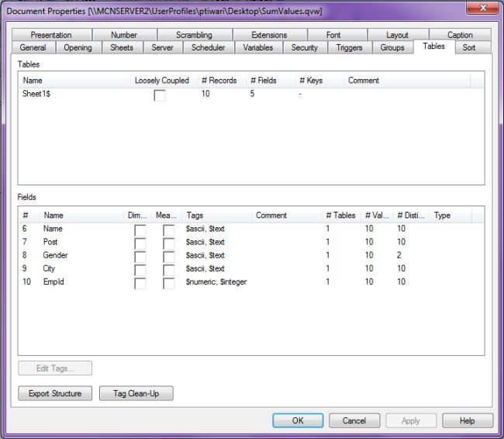The height and width of the screenshot is (439, 504).
Task: Check Measure box for Post field
Action: pyautogui.click(x=168, y=244)
